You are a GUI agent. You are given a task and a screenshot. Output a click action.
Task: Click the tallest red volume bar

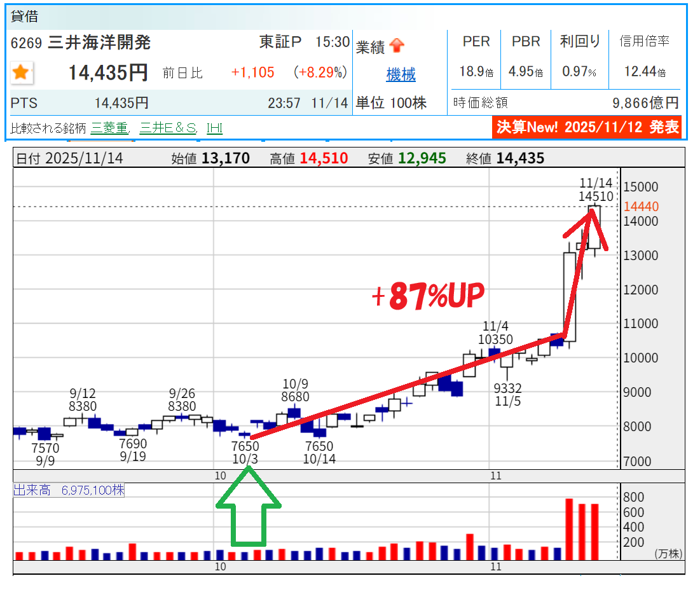pyautogui.click(x=569, y=529)
